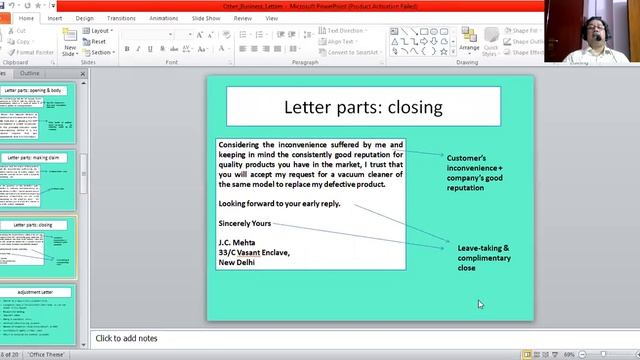Select the Down Arrow shape
The width and height of the screenshot is (640, 360).
[x=434, y=42]
